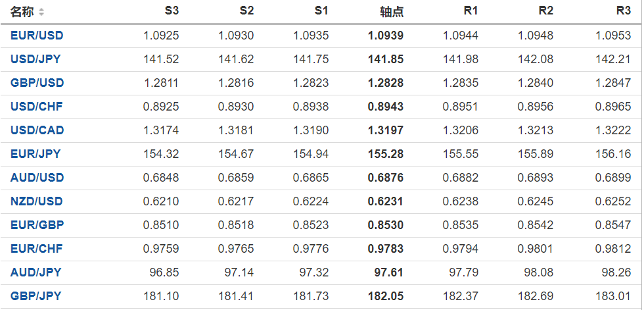Select the GBP/JPY pair link

click(35, 296)
